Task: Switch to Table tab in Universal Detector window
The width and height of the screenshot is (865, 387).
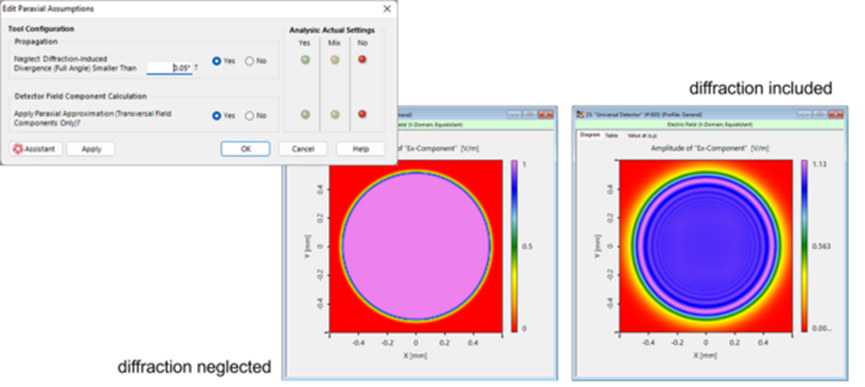Action: (x=611, y=135)
